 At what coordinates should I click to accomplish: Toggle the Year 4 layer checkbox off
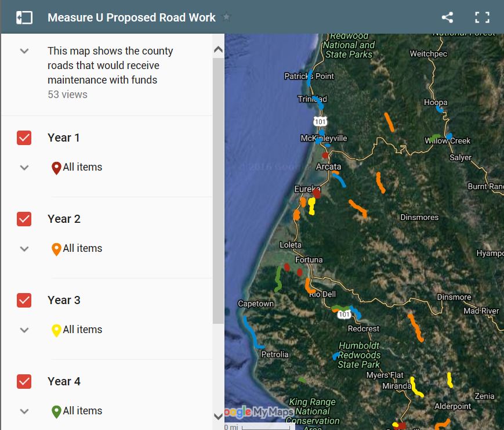tap(24, 381)
